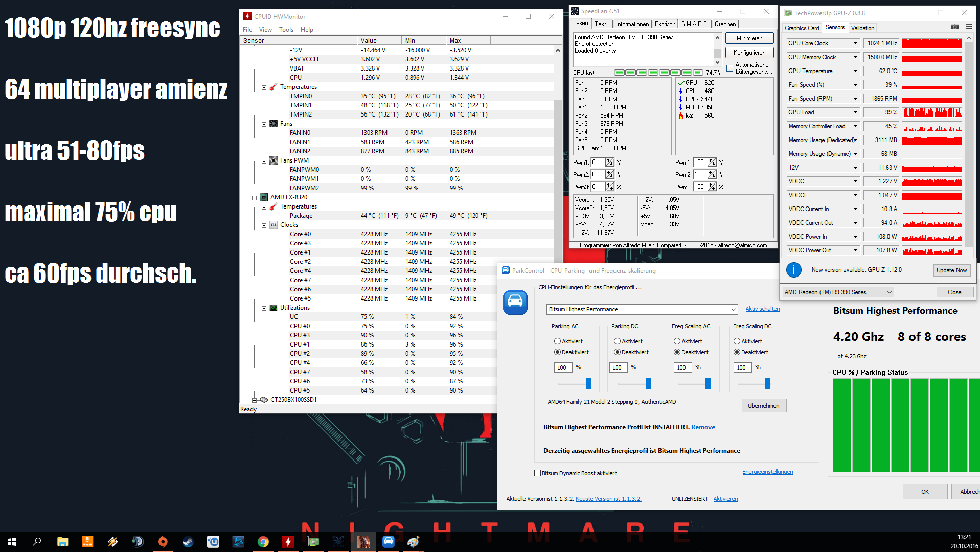Enable Aktiviert under Freq Scaling AC

pyautogui.click(x=677, y=341)
